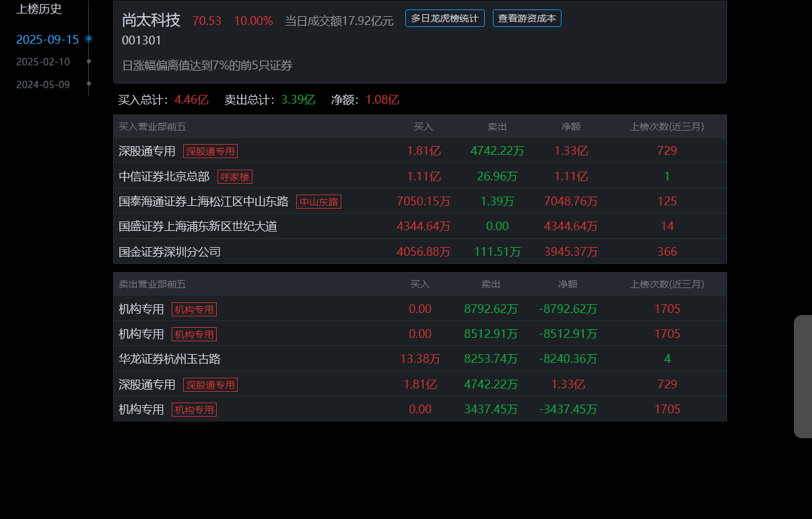Viewport: 812px width, 519px height.
Task: Click the -3437.45万 net amount cell
Action: 568,409
